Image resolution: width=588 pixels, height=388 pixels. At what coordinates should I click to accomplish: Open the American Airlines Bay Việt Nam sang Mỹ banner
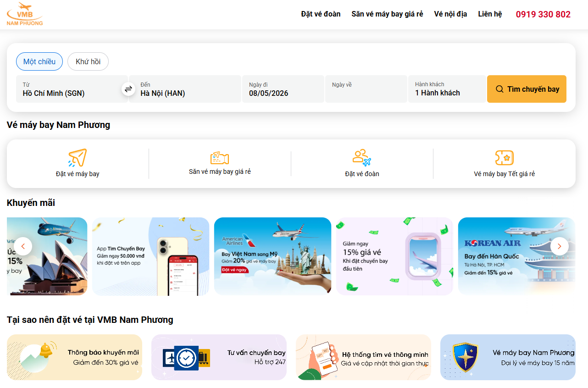click(273, 256)
